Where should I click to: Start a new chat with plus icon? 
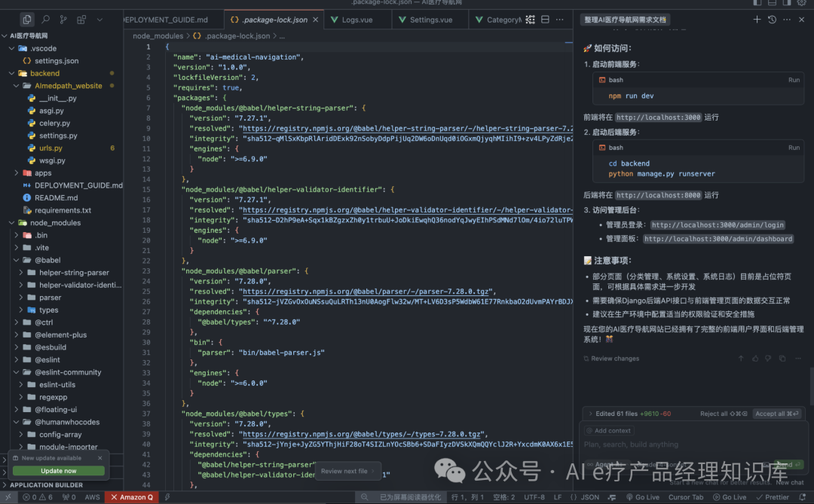coord(757,19)
